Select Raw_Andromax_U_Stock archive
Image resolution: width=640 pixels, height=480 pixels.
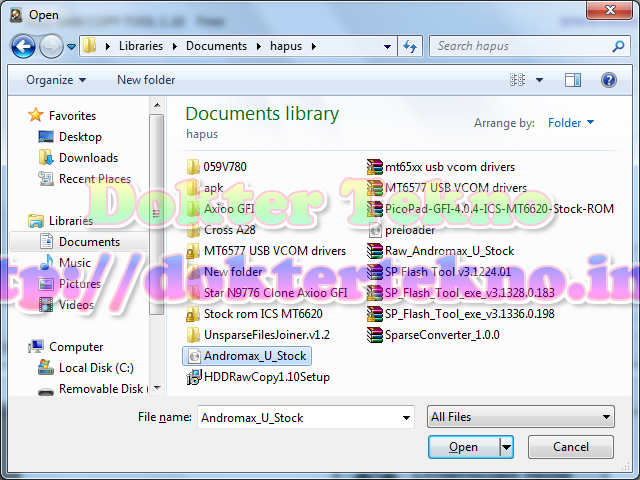pyautogui.click(x=441, y=251)
